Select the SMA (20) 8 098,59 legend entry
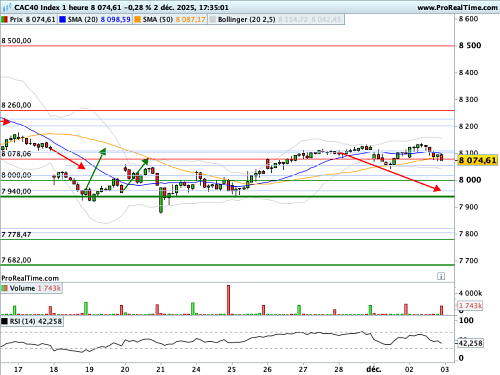This screenshot has height=375, width=500. click(95, 20)
